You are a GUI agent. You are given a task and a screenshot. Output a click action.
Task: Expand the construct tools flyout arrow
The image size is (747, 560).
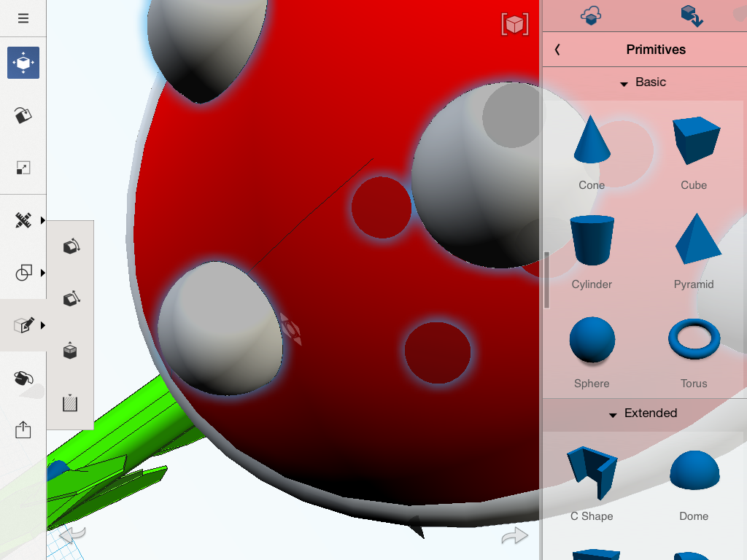click(43, 220)
